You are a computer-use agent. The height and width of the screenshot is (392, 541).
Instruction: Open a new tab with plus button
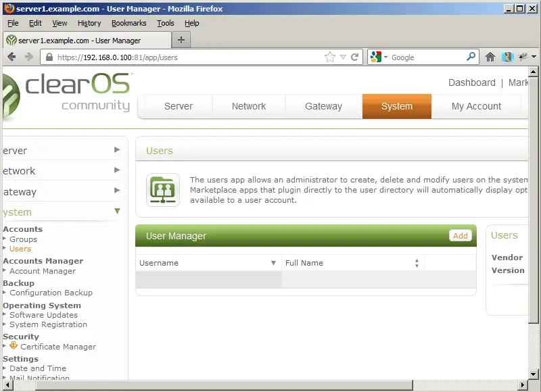point(181,40)
